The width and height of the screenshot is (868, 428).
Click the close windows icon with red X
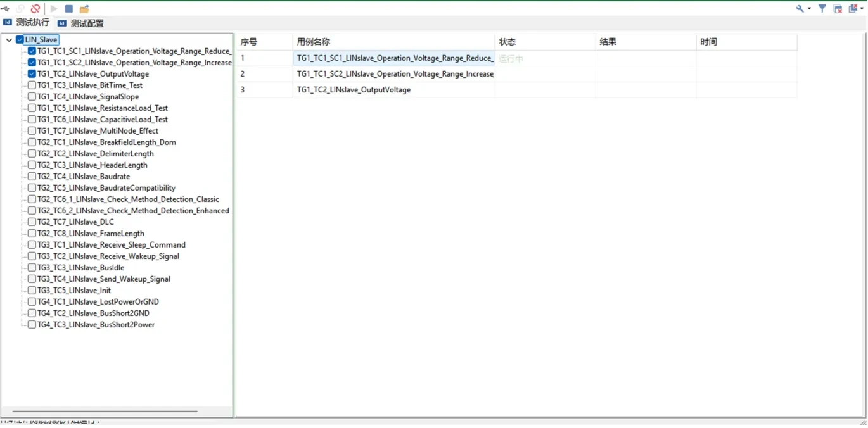pos(838,9)
